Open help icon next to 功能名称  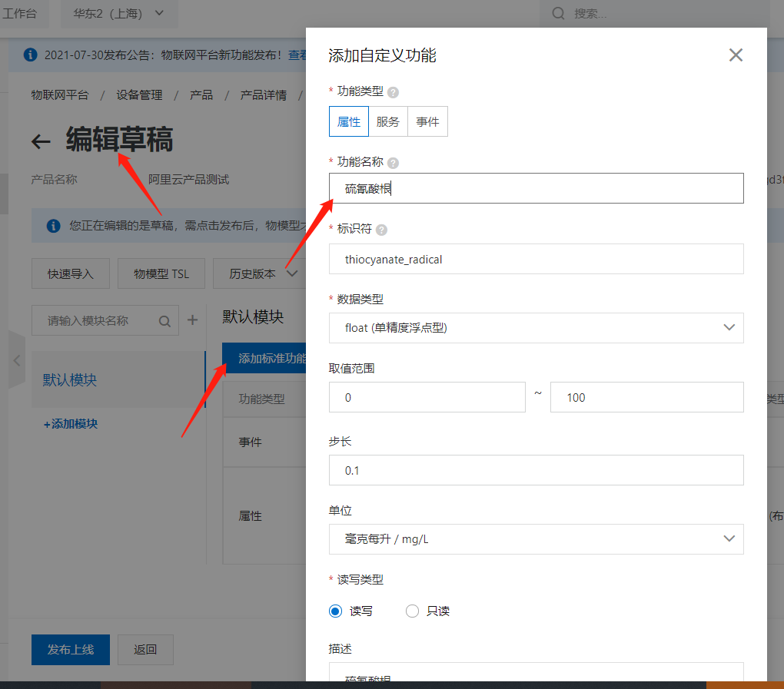pyautogui.click(x=393, y=163)
